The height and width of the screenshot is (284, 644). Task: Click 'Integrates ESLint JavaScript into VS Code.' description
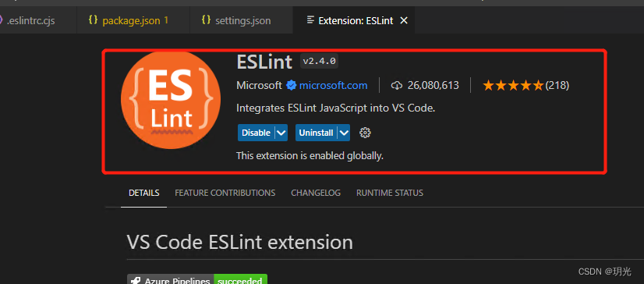[335, 108]
